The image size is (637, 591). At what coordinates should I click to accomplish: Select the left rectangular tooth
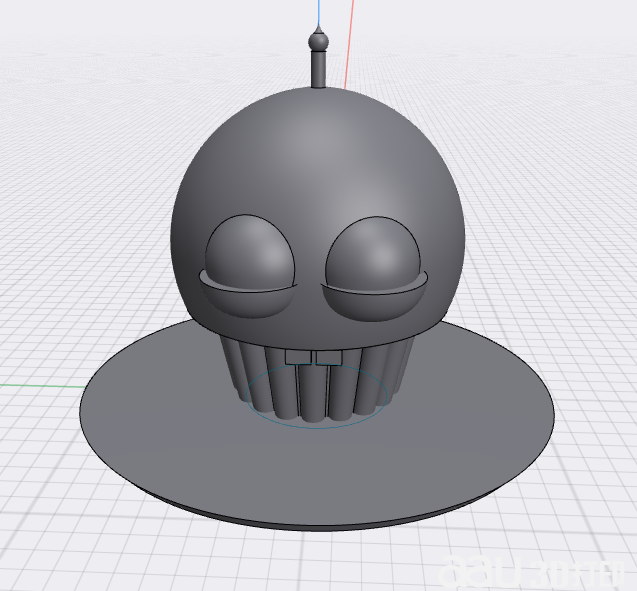tap(299, 357)
